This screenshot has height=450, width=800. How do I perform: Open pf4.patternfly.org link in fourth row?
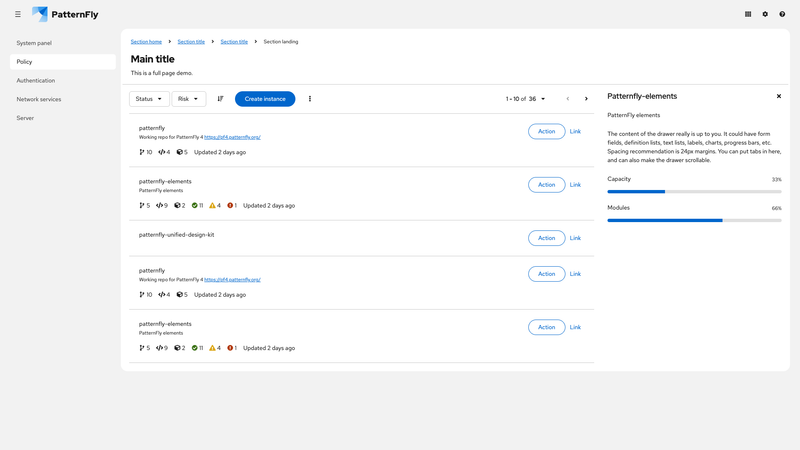pos(232,280)
